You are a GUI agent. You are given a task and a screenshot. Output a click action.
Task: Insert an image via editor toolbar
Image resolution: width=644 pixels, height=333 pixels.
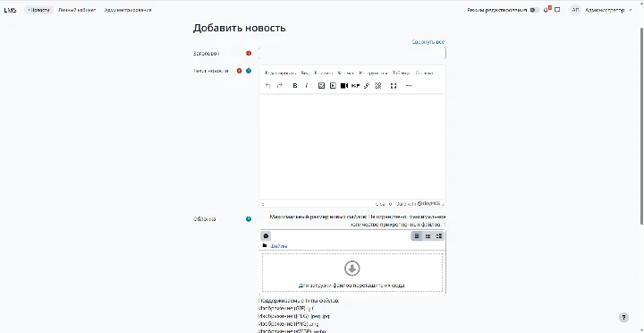coord(322,86)
